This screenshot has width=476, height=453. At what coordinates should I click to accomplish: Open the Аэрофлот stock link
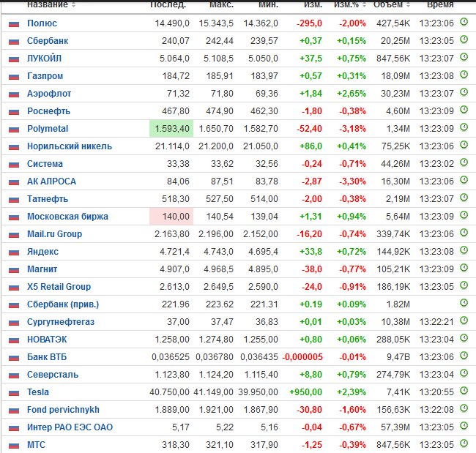point(49,94)
